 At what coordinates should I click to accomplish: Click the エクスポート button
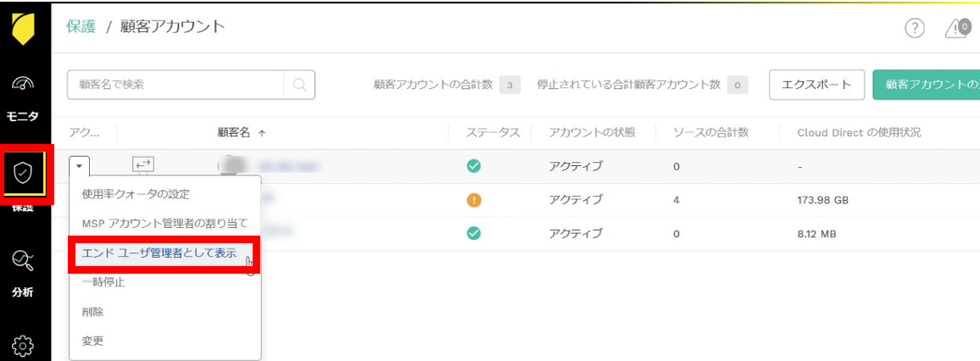pos(816,85)
